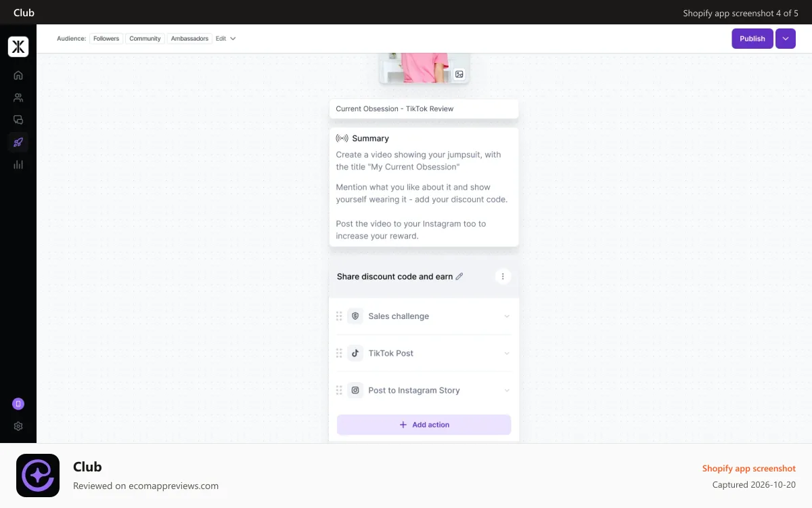Open the messages chat icon in sidebar
The height and width of the screenshot is (508, 812).
(18, 120)
